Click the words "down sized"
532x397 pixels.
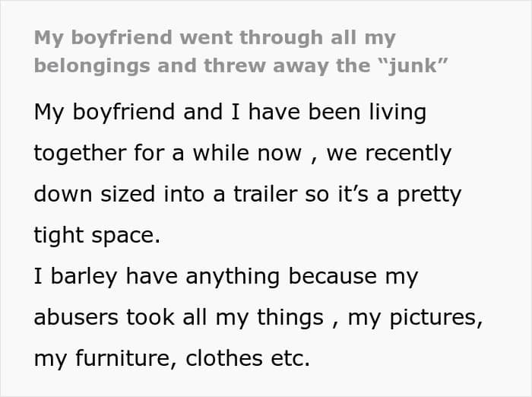[x=88, y=195]
